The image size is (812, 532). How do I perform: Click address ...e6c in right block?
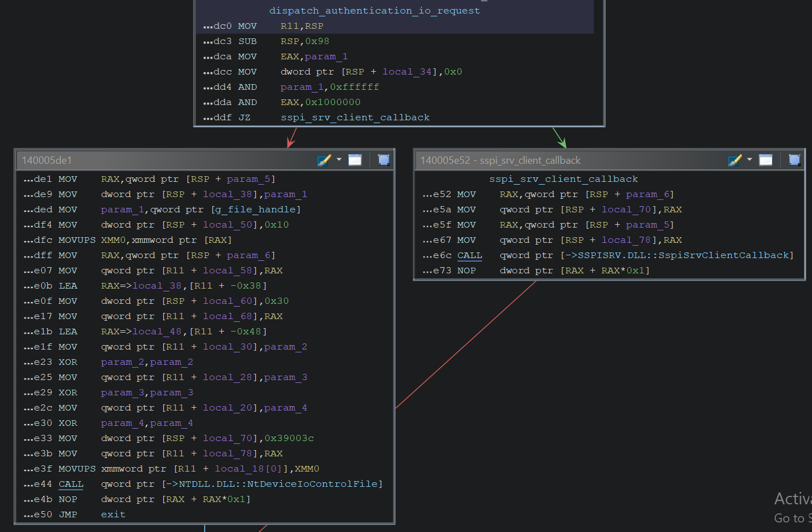[x=436, y=255]
